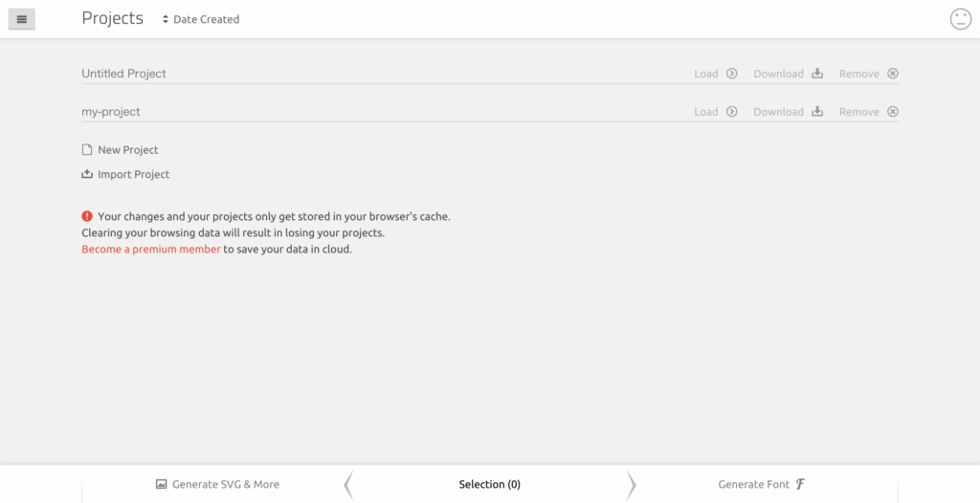Open the hamburger main menu
Image resolution: width=980 pixels, height=503 pixels.
pos(22,19)
